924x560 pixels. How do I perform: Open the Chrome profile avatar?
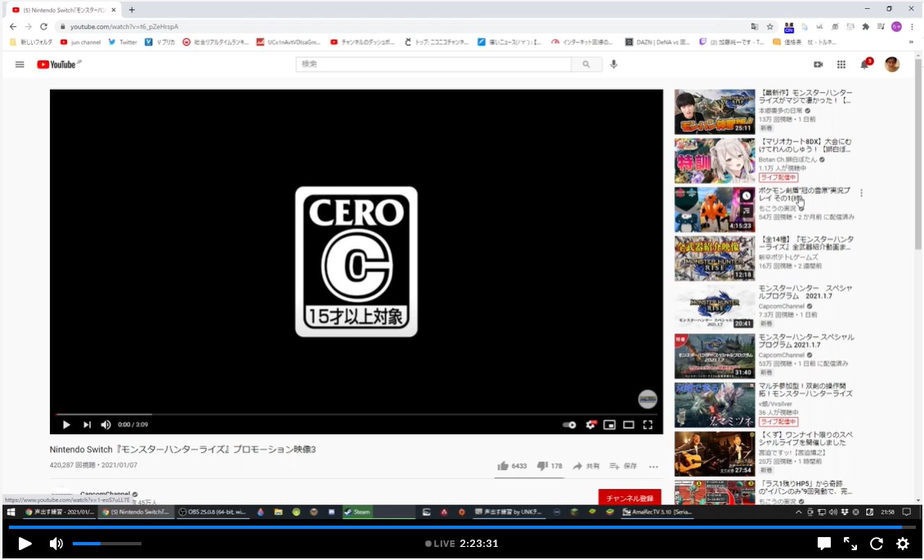tap(896, 26)
